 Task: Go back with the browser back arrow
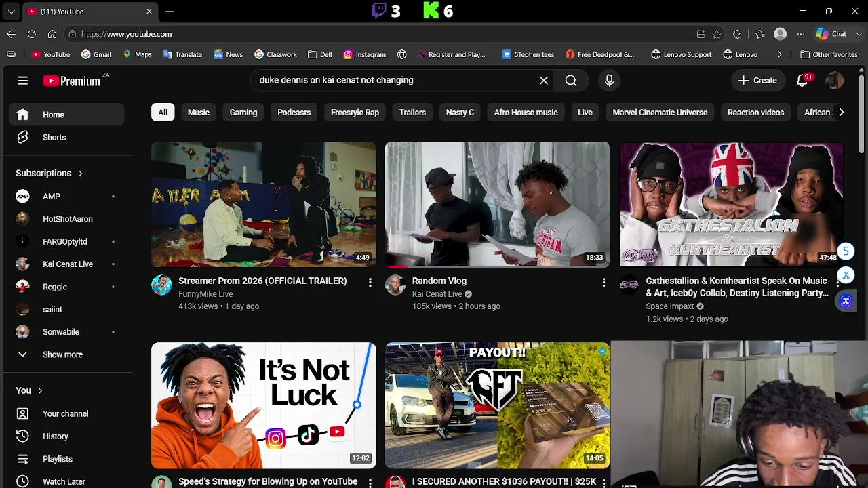point(12,34)
